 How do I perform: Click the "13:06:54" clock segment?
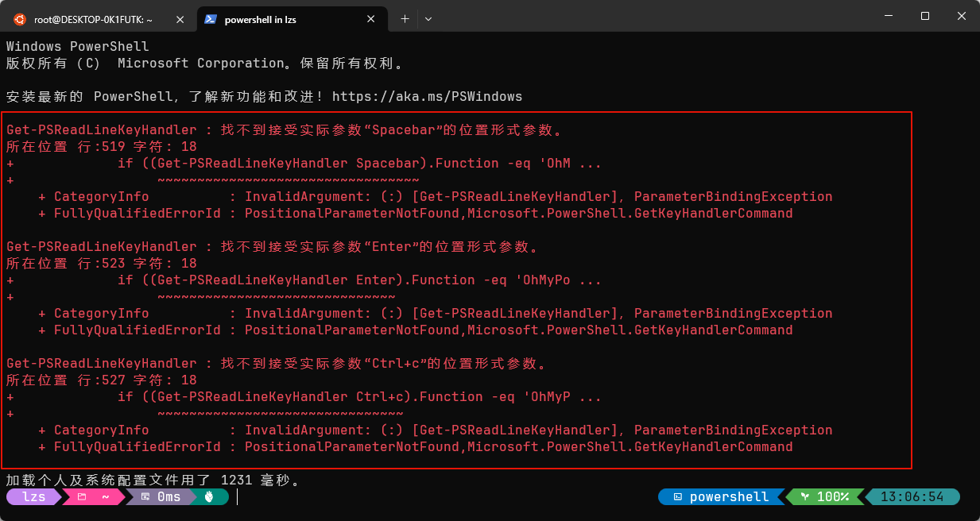tap(912, 497)
